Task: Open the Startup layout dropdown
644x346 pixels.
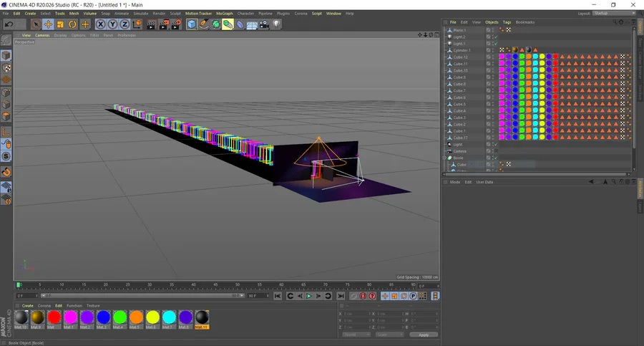Action: tap(615, 14)
